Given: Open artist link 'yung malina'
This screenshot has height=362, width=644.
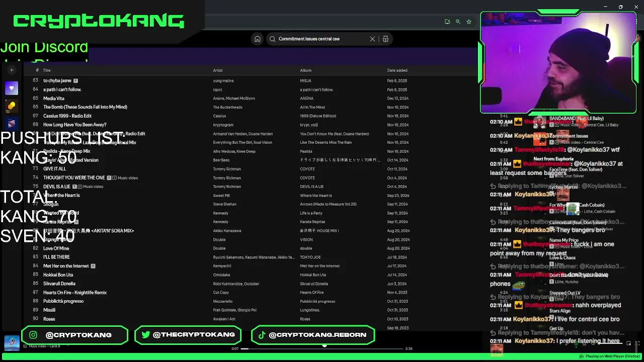Looking at the screenshot, I should point(223,80).
